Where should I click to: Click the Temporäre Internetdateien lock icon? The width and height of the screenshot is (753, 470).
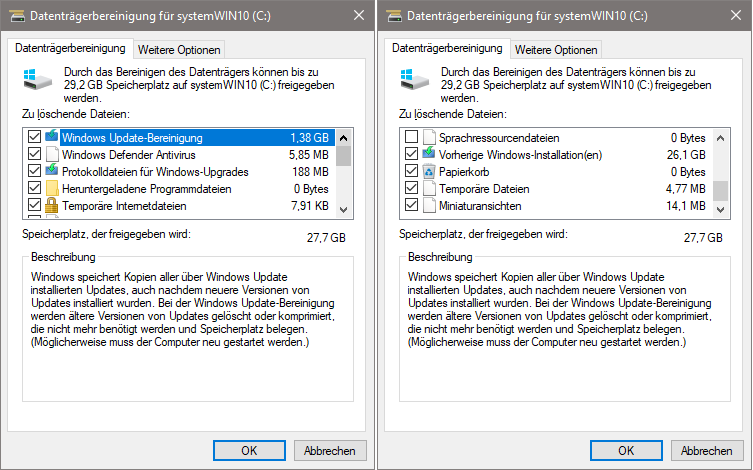coord(51,206)
